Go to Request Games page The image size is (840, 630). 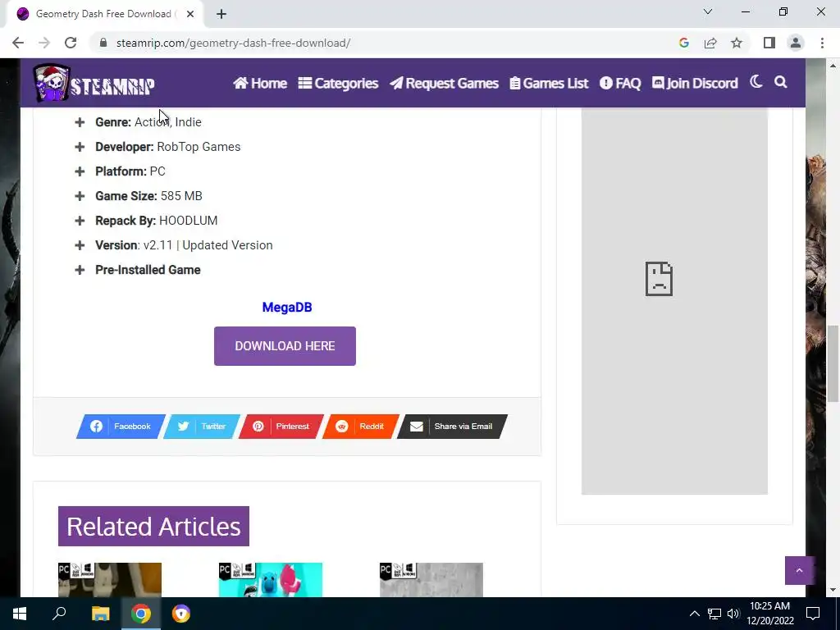[x=444, y=83]
